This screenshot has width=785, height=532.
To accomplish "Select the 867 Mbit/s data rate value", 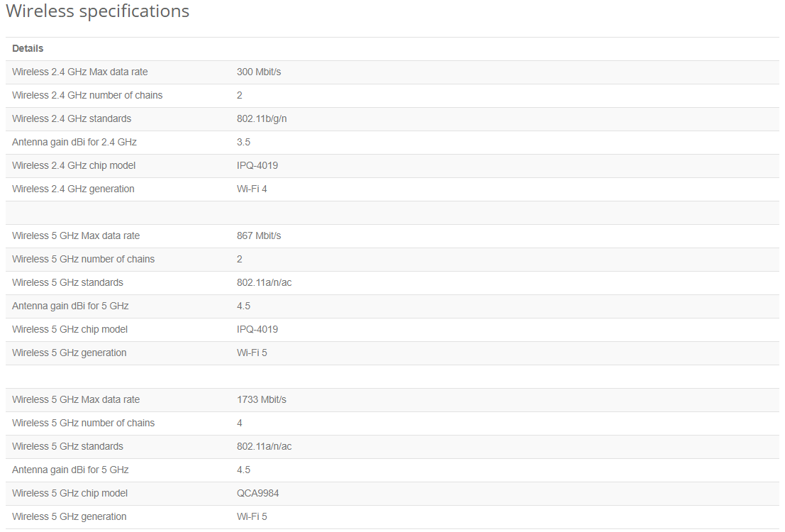I will click(x=259, y=235).
